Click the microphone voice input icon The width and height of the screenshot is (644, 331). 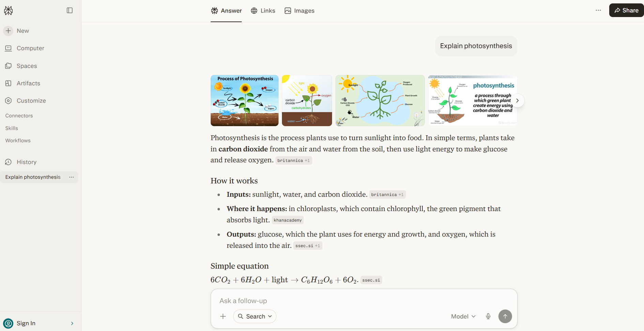[488, 316]
